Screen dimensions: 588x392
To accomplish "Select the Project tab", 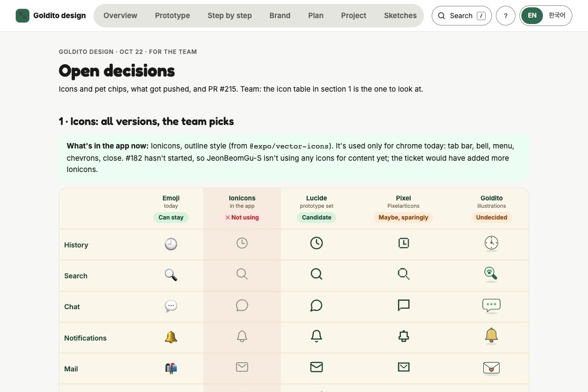I will pyautogui.click(x=354, y=16).
